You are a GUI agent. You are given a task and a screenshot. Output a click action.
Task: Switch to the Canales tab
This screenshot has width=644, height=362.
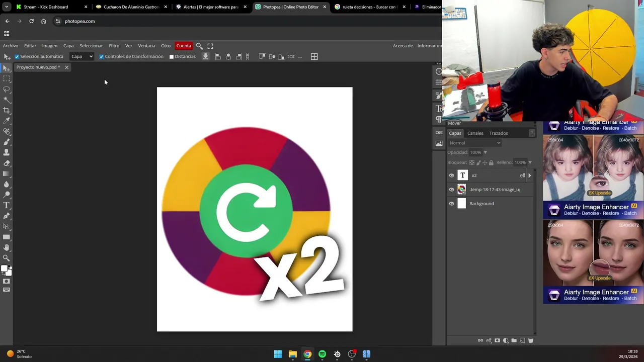tap(475, 133)
